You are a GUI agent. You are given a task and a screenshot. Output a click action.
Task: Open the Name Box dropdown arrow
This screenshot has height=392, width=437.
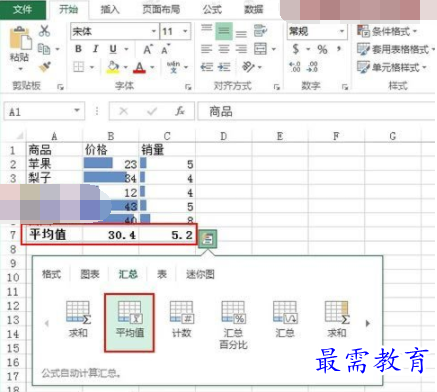pos(77,111)
